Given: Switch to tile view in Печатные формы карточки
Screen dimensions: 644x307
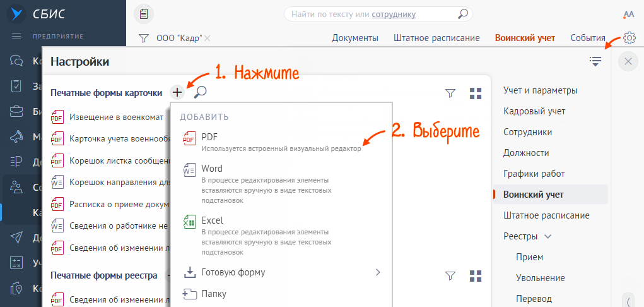Looking at the screenshot, I should tap(475, 93).
